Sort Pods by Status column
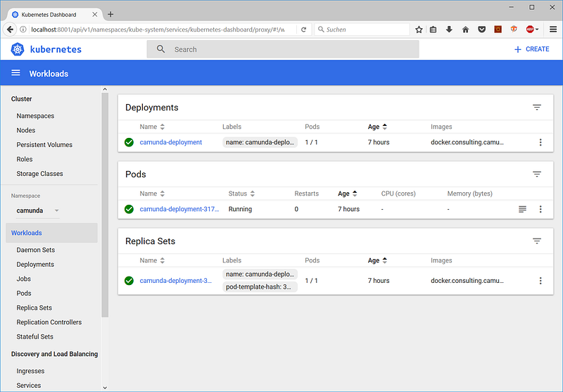The height and width of the screenshot is (392, 563). click(x=241, y=194)
